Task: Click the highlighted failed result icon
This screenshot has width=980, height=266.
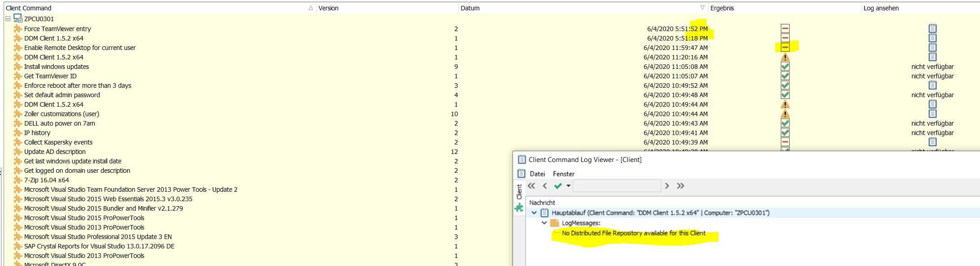Action: [785, 47]
